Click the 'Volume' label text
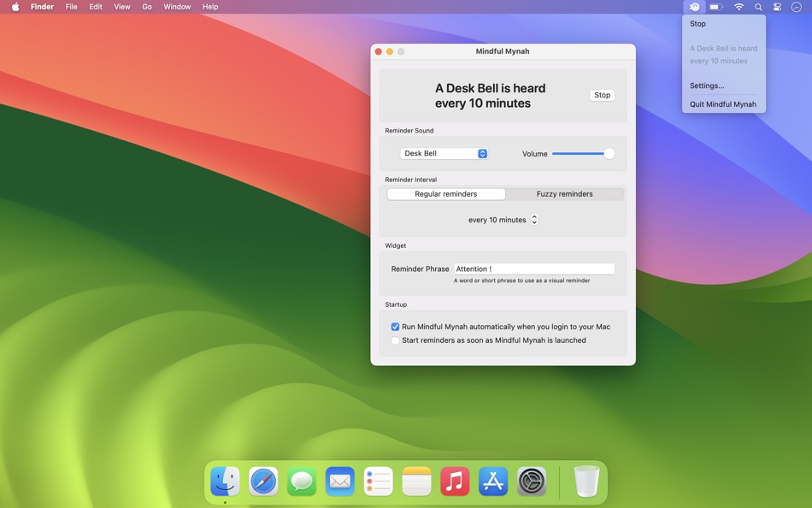Screen dimensions: 812x508 point(535,154)
